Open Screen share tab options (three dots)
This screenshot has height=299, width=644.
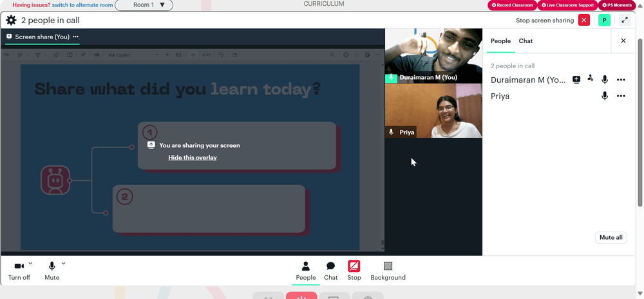[75, 37]
